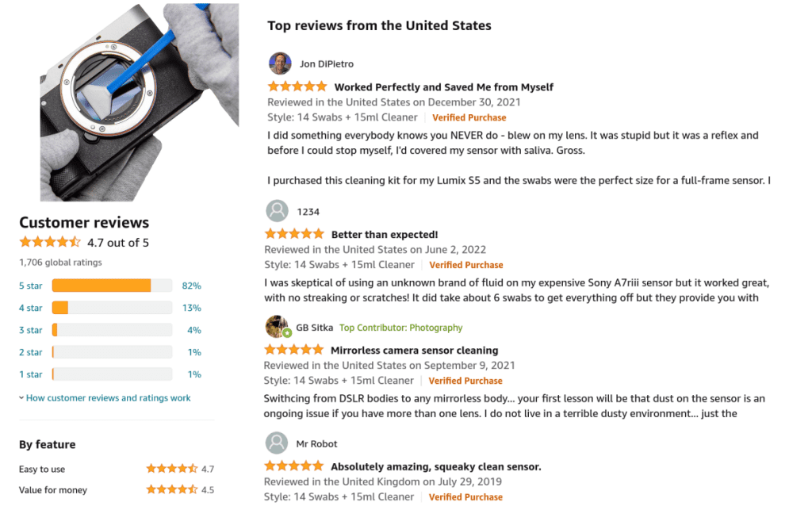The width and height of the screenshot is (812, 510).
Task: Click the Top Contributor badge next to GB Sitka
Action: tap(400, 327)
